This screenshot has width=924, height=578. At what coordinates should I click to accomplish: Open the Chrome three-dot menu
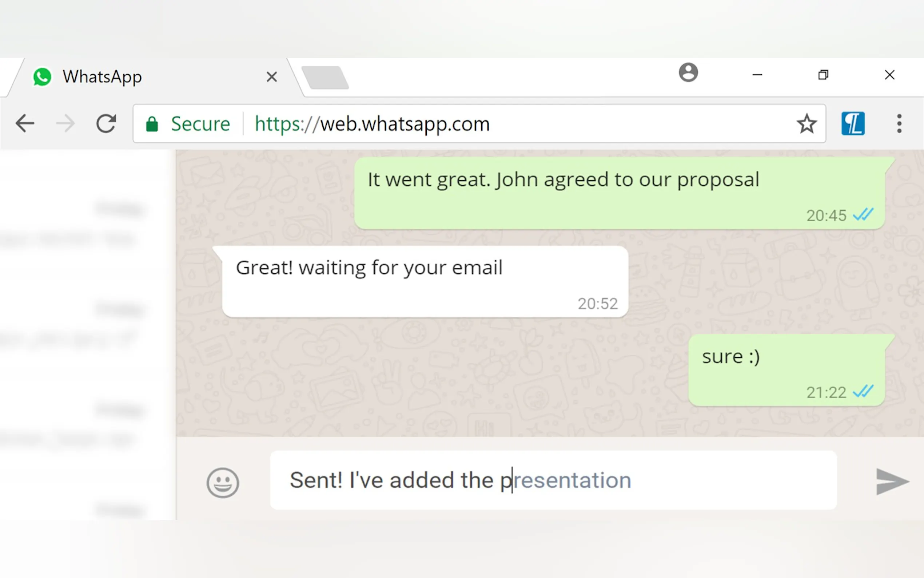point(899,123)
